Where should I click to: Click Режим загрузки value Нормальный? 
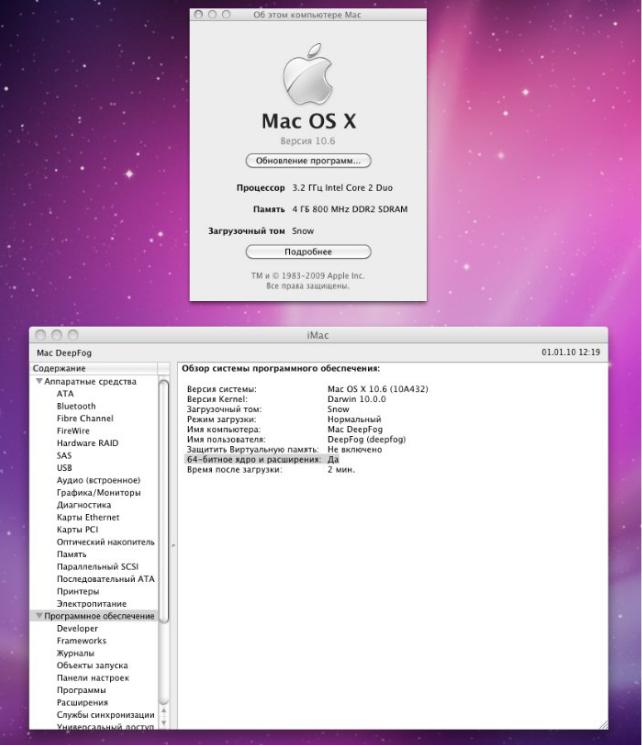[354, 419]
